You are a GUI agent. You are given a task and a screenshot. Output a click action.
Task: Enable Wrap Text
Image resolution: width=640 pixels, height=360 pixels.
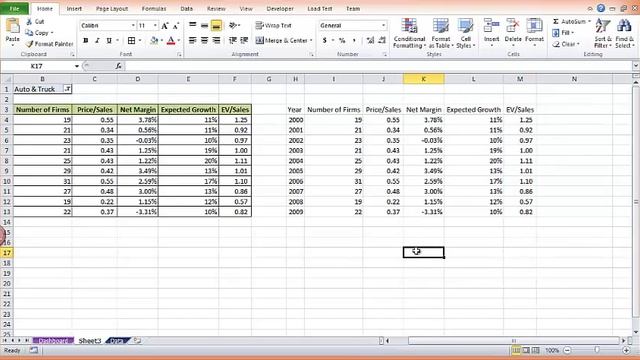tap(273, 25)
